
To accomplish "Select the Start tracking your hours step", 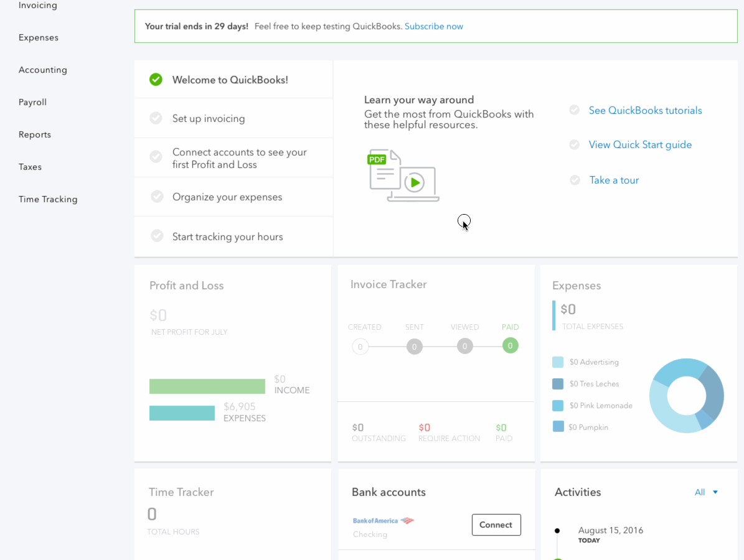I will coord(233,236).
